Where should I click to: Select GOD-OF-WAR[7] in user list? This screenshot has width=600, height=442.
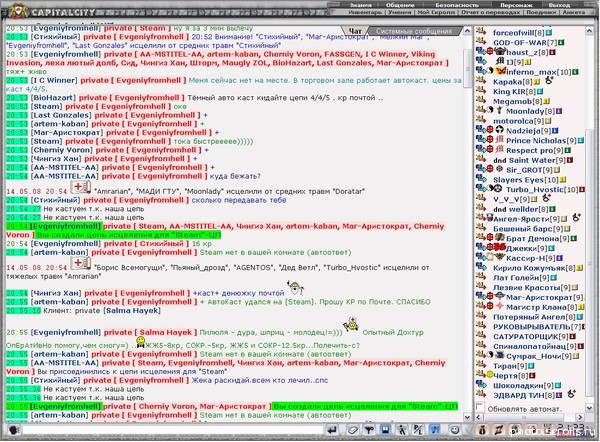pyautogui.click(x=525, y=42)
